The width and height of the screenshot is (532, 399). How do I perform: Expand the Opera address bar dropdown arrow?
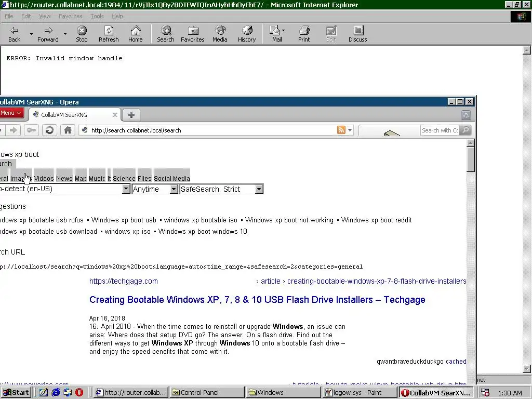(x=350, y=130)
